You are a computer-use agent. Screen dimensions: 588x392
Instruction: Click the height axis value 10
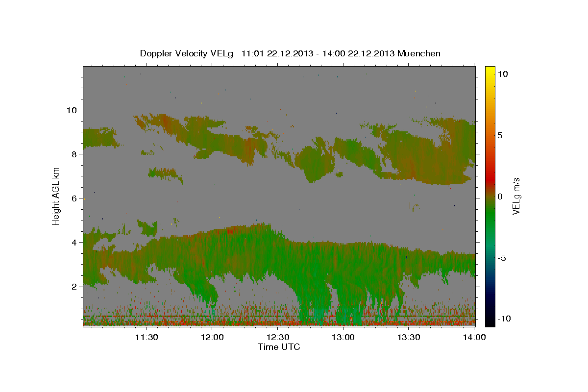pos(71,110)
